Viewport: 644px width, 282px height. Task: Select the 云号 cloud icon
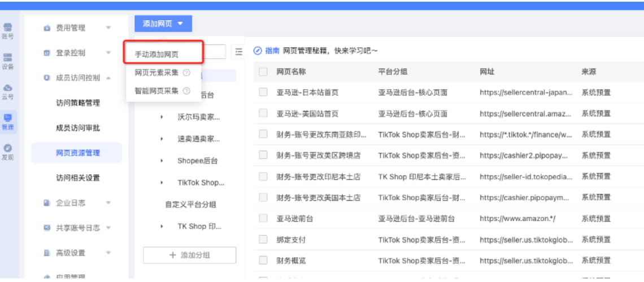tap(8, 89)
